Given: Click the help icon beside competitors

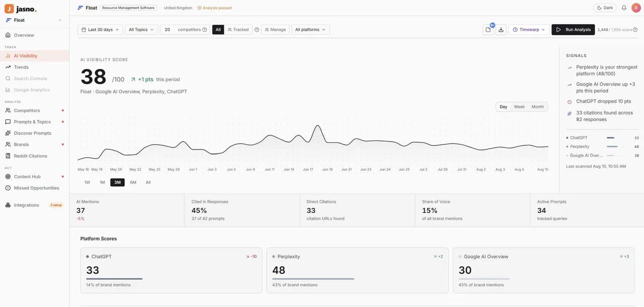Looking at the screenshot, I should (x=205, y=30).
